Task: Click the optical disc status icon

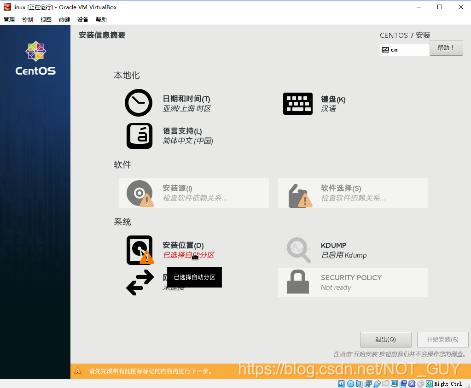Action: [350, 384]
